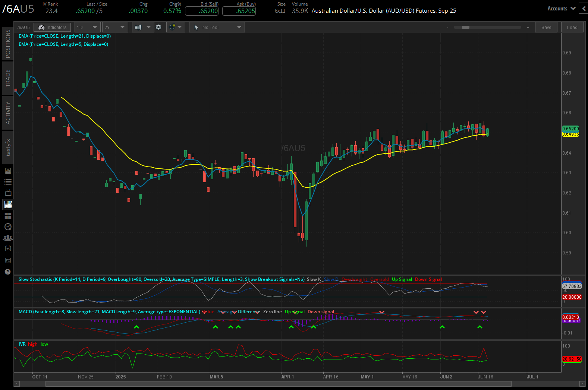Viewport: 588px width, 390px height.
Task: Select the MACD study label
Action: point(109,312)
